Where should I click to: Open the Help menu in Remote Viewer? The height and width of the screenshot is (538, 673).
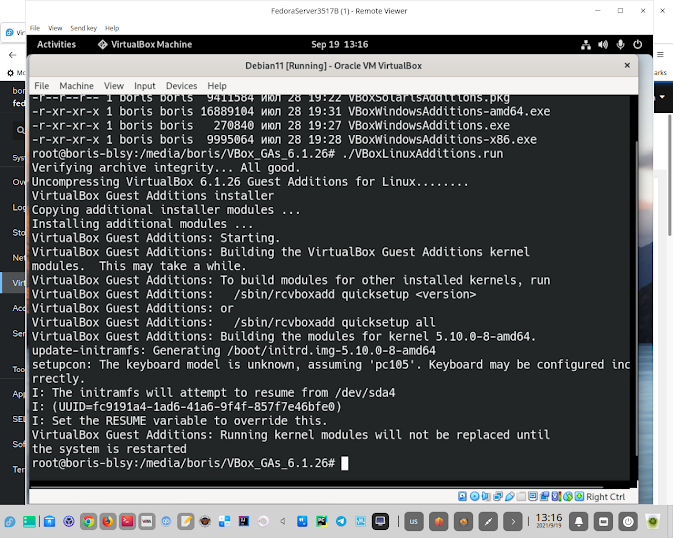112,28
